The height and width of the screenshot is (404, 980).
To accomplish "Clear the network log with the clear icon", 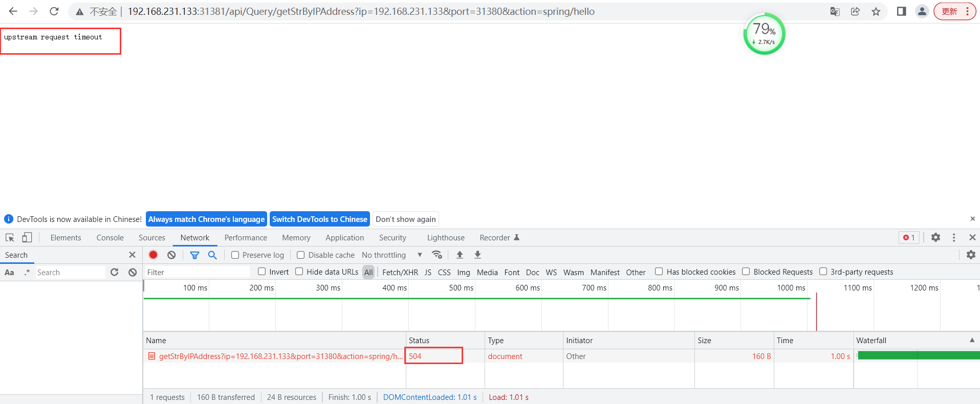I will [x=171, y=255].
